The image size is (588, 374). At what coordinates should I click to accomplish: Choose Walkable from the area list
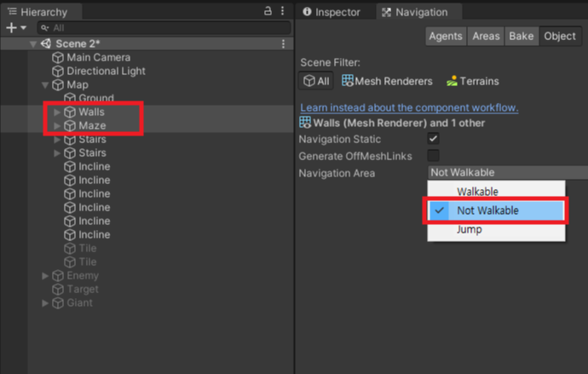click(496, 192)
